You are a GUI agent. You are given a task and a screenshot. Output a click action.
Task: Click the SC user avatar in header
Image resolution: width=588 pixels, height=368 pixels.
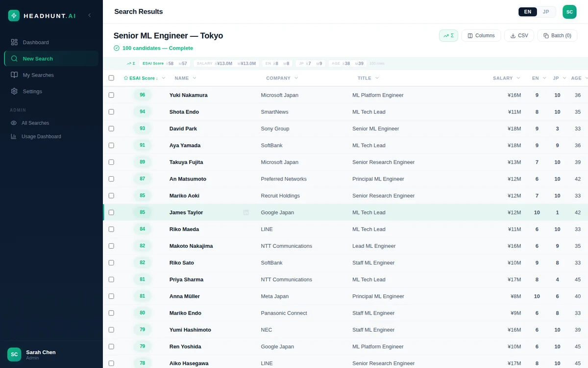[x=569, y=12]
